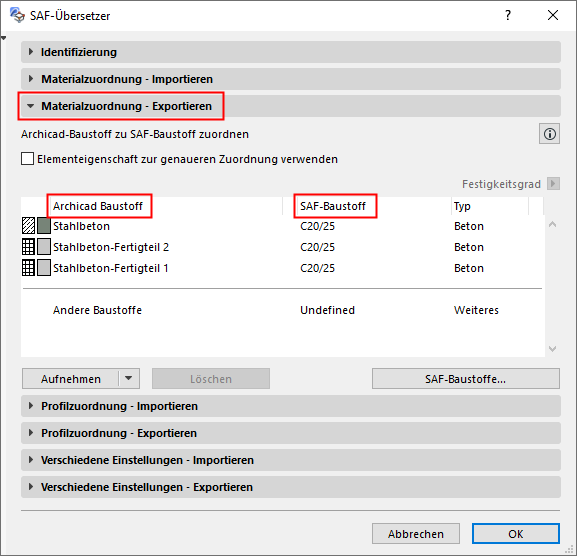Expand Profilzuordnung - Importieren section
The height and width of the screenshot is (556, 577).
pos(291,406)
